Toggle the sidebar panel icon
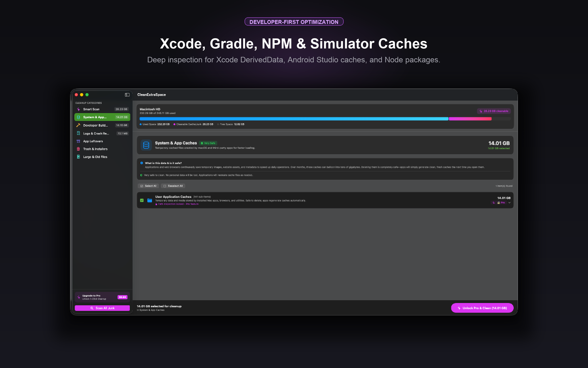The width and height of the screenshot is (588, 368). pyautogui.click(x=127, y=95)
